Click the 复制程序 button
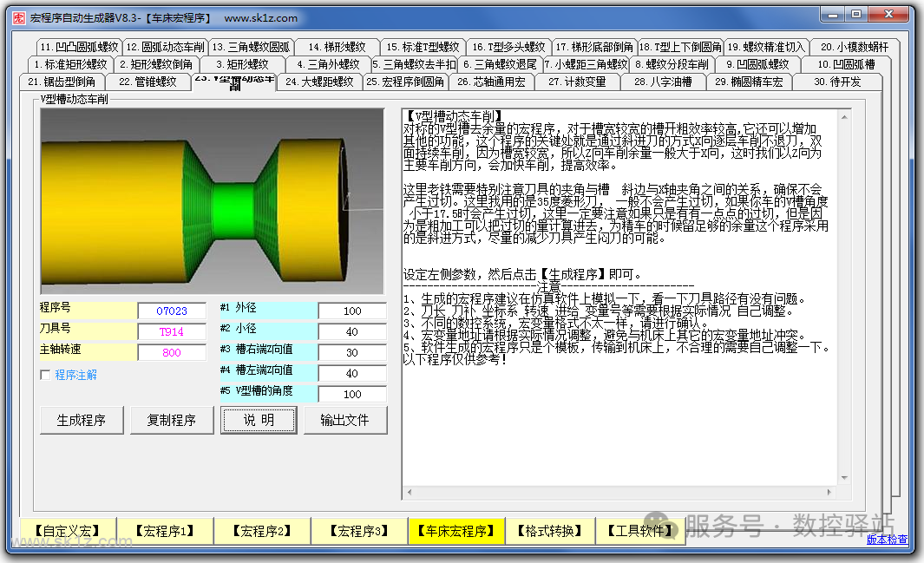 (x=172, y=420)
